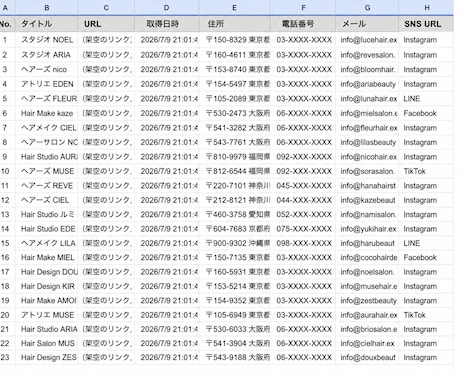
Task: Select the アトリエ MUSE cell
Action: (x=47, y=315)
